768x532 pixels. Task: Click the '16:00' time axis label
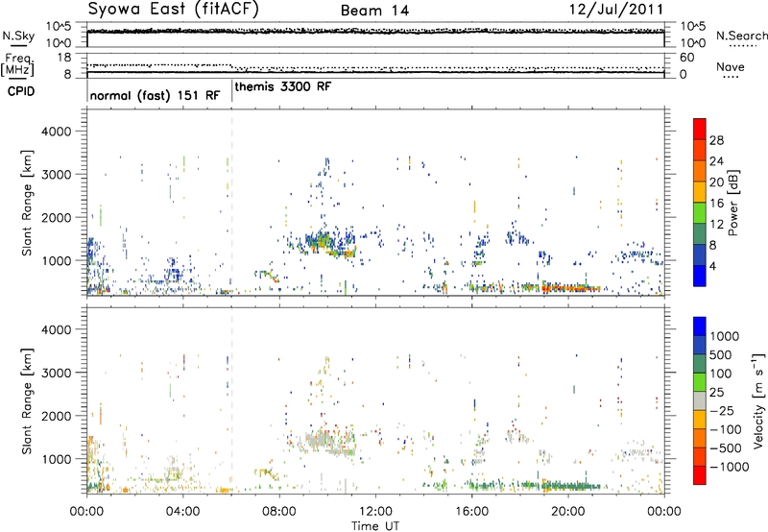click(471, 512)
